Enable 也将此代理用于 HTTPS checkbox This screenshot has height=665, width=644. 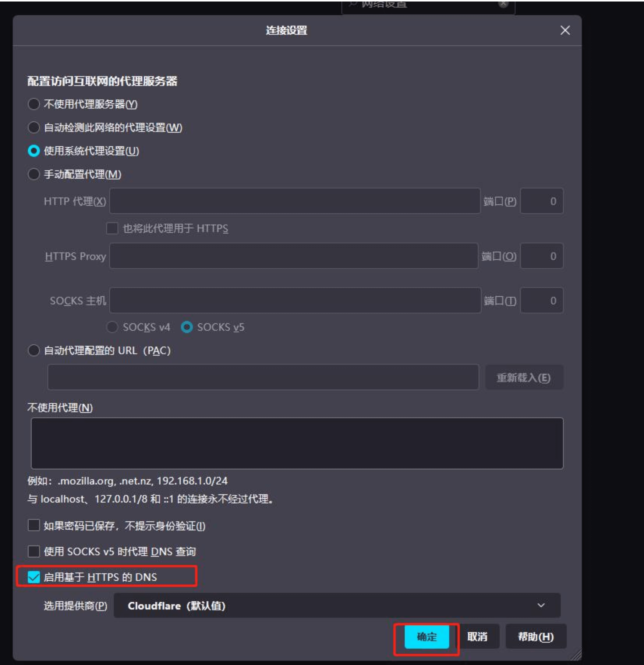tap(113, 229)
